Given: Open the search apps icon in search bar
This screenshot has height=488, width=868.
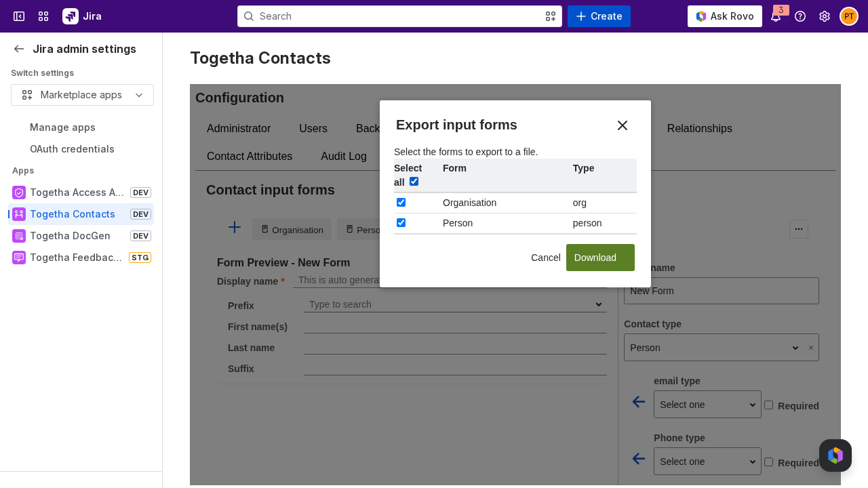Looking at the screenshot, I should pos(551,16).
